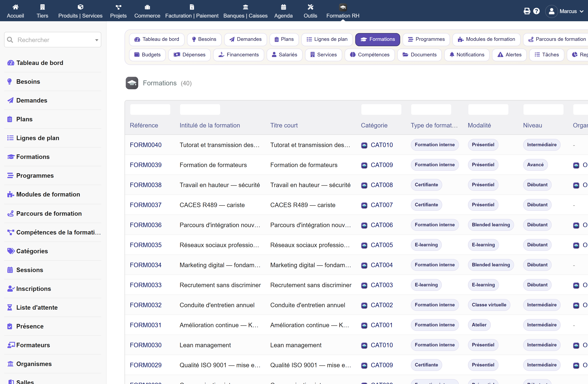Viewport: 588px width, 384px height.
Task: Open the Commerce briefcase icon
Action: tap(147, 7)
